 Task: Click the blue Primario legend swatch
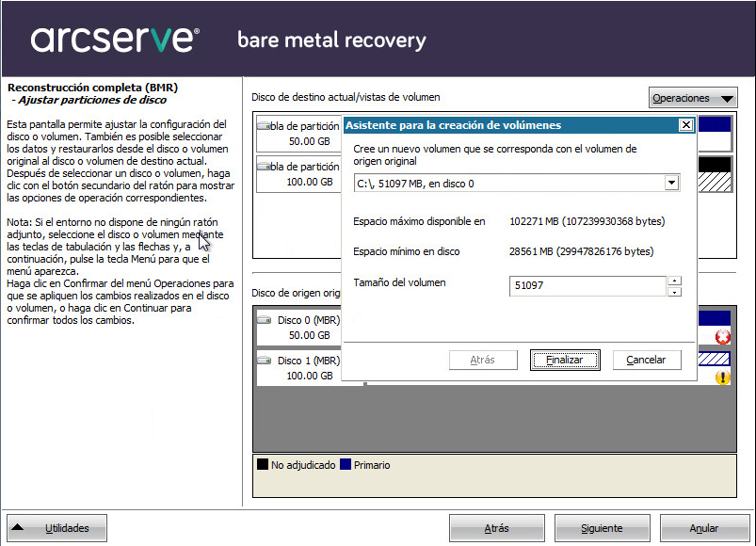346,465
